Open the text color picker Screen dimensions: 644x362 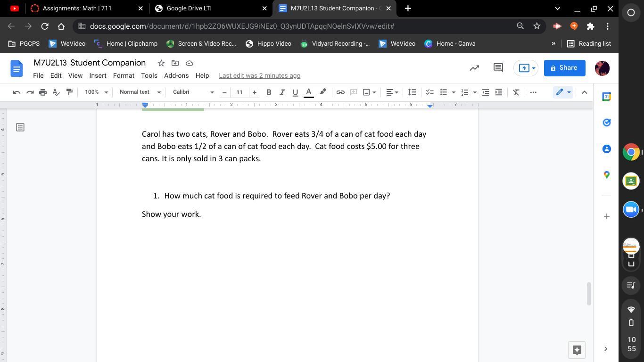point(309,92)
